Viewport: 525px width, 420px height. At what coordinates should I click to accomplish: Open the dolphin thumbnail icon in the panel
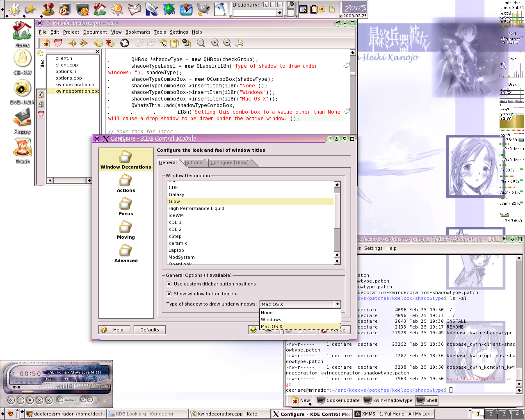(x=220, y=9)
